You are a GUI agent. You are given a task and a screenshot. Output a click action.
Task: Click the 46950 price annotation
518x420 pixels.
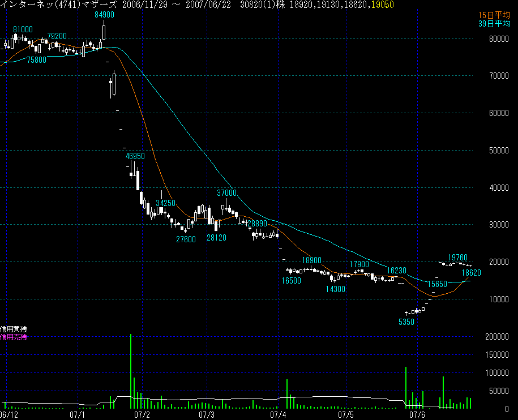tap(135, 156)
